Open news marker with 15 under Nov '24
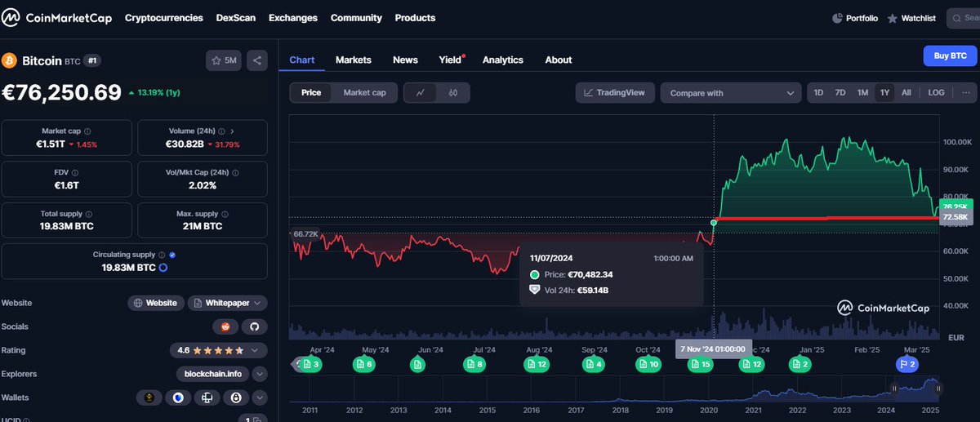 point(701,364)
